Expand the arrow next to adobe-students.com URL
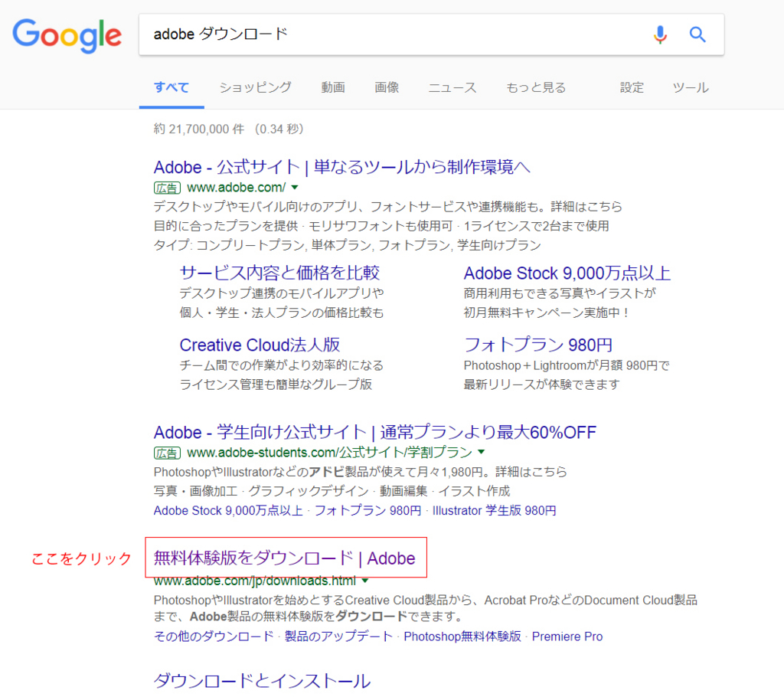 [482, 452]
